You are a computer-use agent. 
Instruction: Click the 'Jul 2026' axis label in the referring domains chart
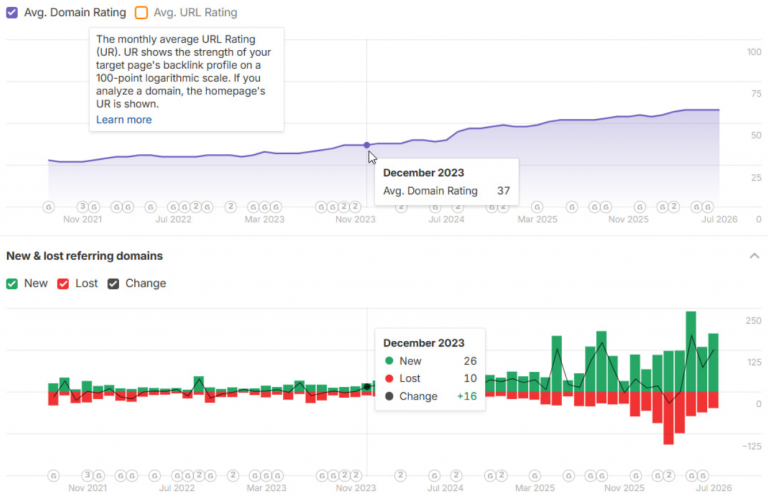click(x=714, y=488)
